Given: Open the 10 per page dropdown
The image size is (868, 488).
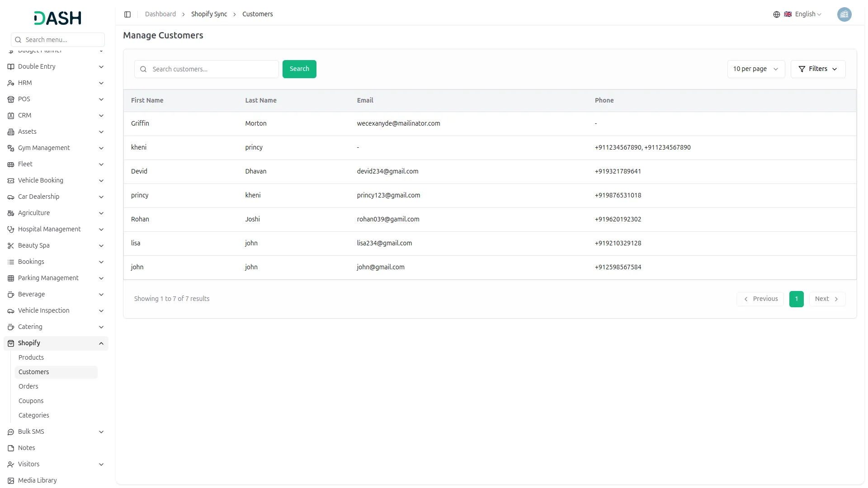Looking at the screenshot, I should (755, 69).
